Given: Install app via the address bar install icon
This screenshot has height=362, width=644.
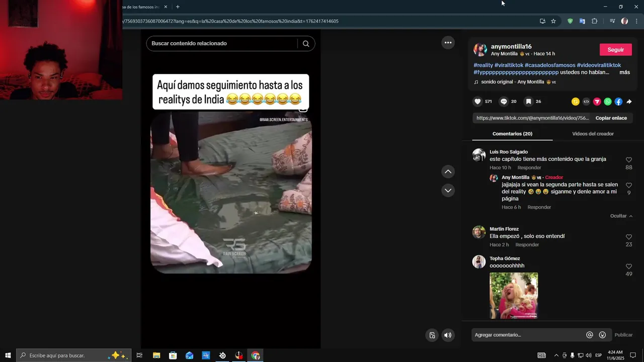Looking at the screenshot, I should 542,21.
